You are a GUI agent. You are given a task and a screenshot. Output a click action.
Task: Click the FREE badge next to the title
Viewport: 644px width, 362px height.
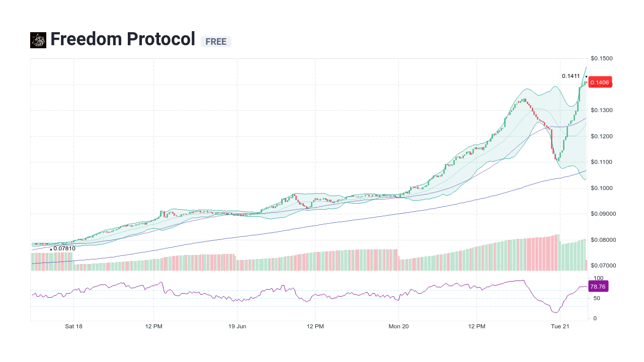tap(216, 42)
